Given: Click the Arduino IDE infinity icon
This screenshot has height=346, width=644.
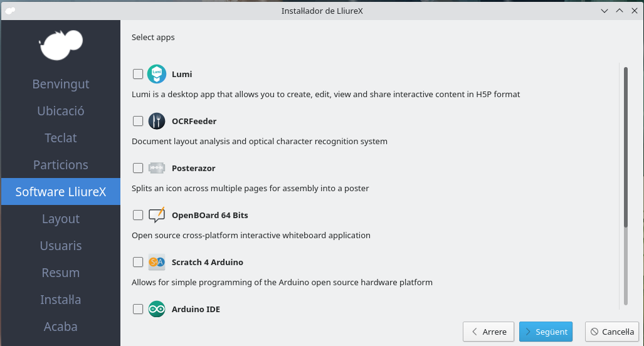Looking at the screenshot, I should [156, 309].
